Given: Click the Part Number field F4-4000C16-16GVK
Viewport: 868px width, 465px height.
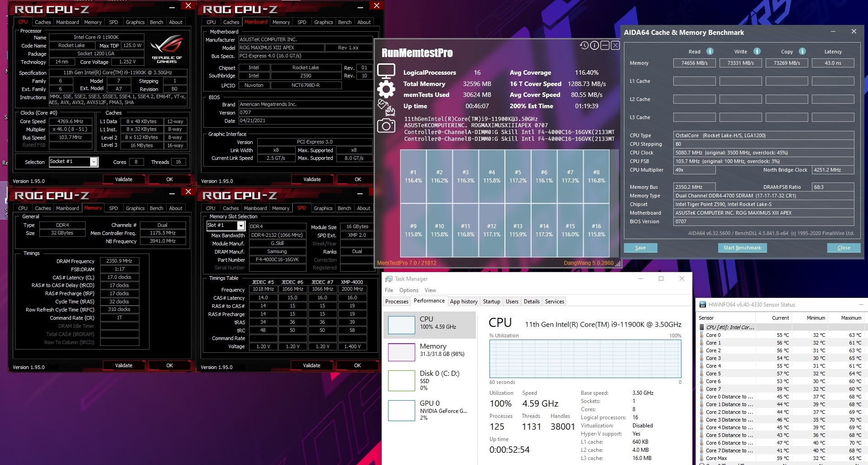Looking at the screenshot, I should coord(277,259).
